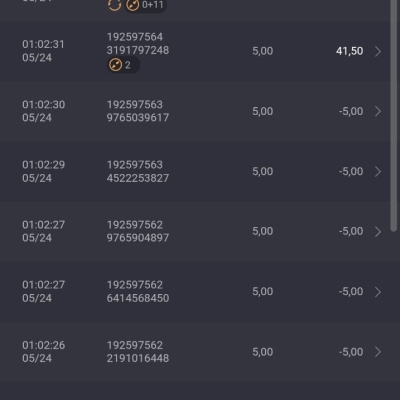
Task: Click the 01:02:31 timestamp
Action: coord(43,44)
